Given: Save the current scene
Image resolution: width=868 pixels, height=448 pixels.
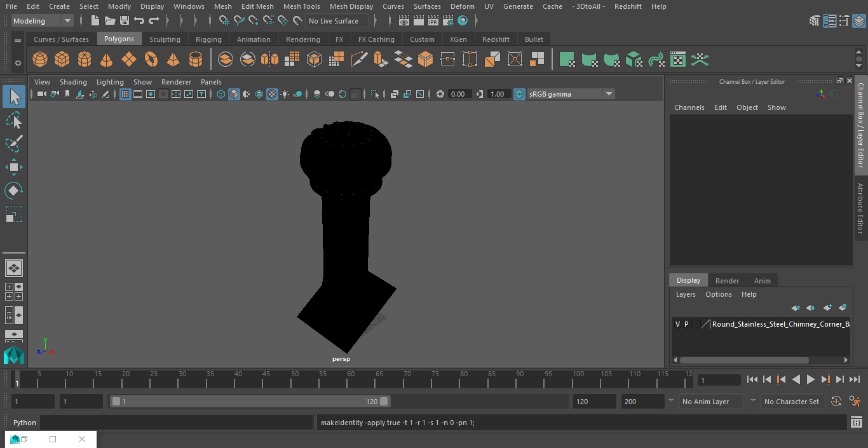Looking at the screenshot, I should (125, 21).
